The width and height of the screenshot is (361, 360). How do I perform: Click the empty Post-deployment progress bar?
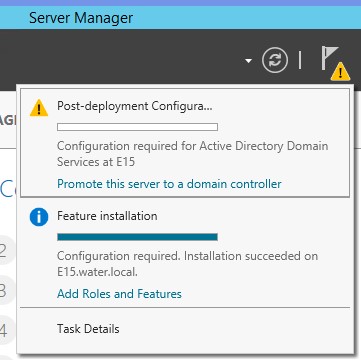tap(137, 127)
